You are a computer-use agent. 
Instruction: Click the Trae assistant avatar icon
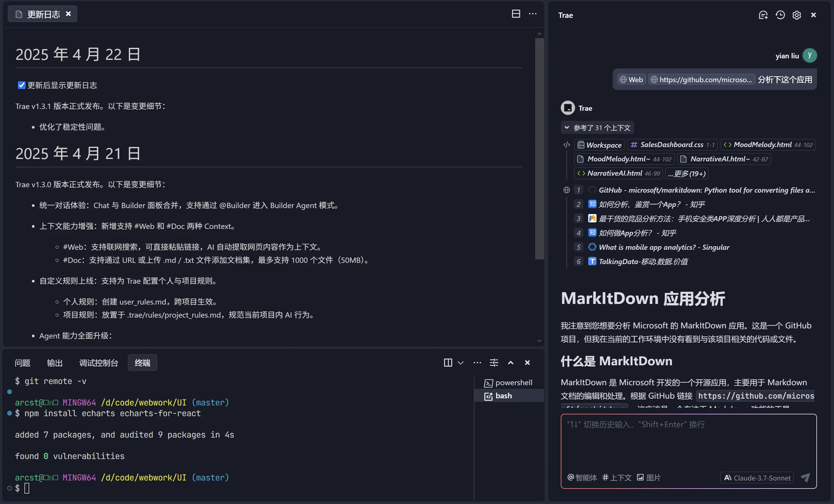(x=568, y=108)
